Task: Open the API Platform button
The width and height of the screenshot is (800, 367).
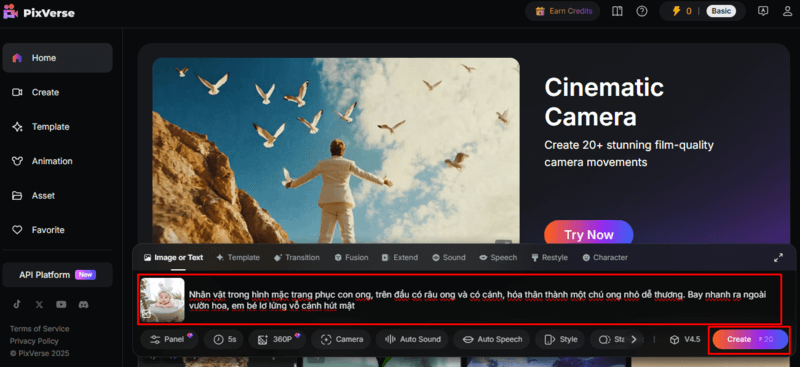Action: point(58,275)
